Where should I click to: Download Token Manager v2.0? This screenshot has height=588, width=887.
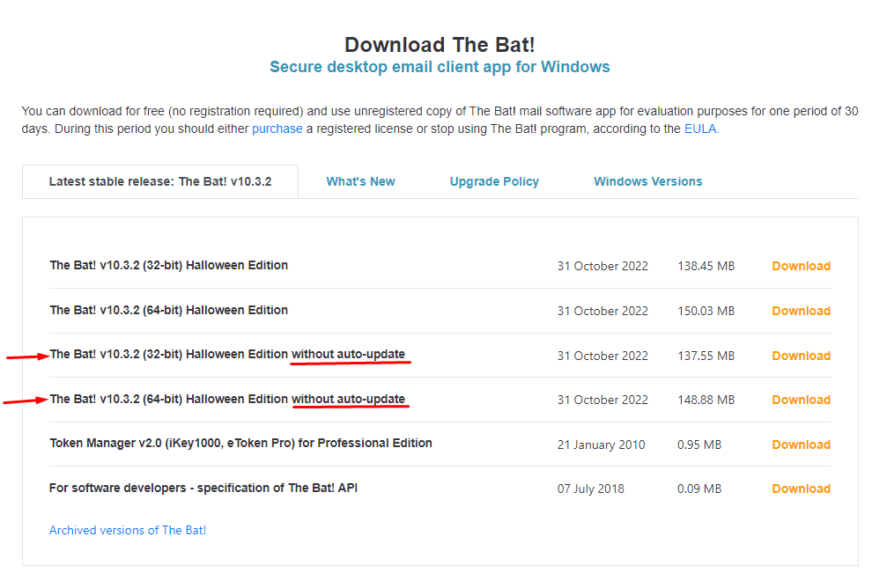pos(801,445)
